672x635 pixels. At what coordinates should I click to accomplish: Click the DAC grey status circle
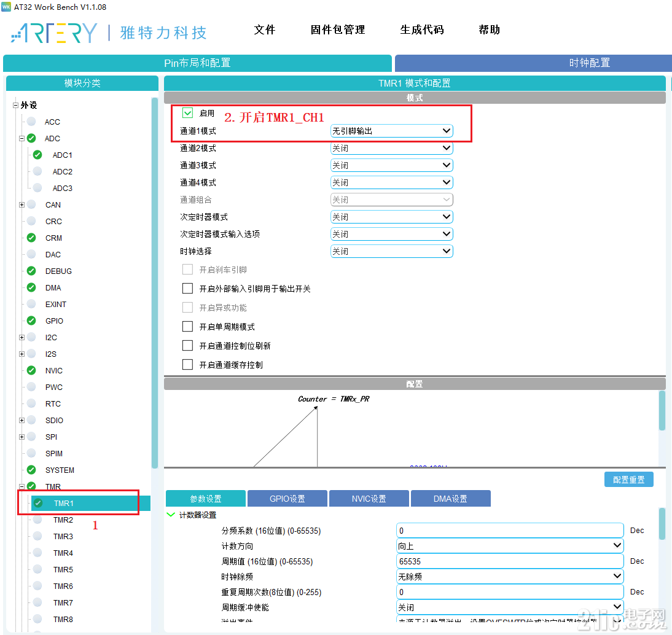coord(31,254)
